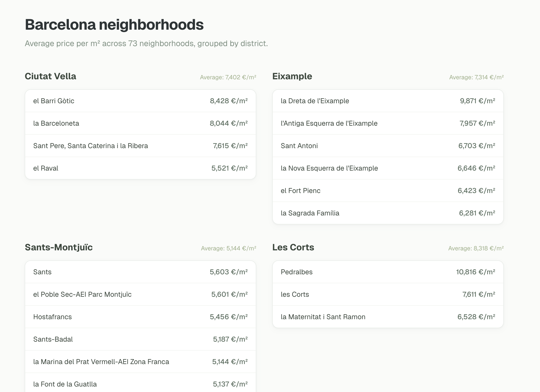Screen dimensions: 540x392
Task: Select el Poble Sec-AEI Parc Montjuïc
Action: point(140,294)
